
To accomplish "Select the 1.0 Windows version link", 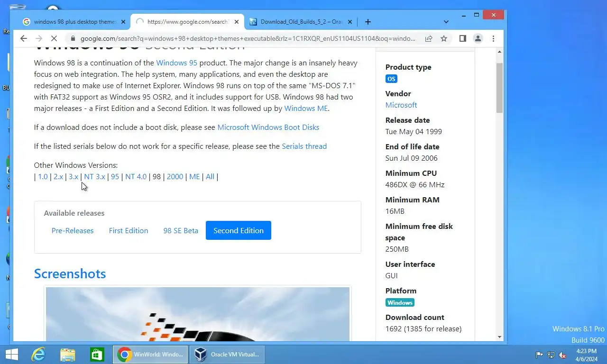I will 43,176.
